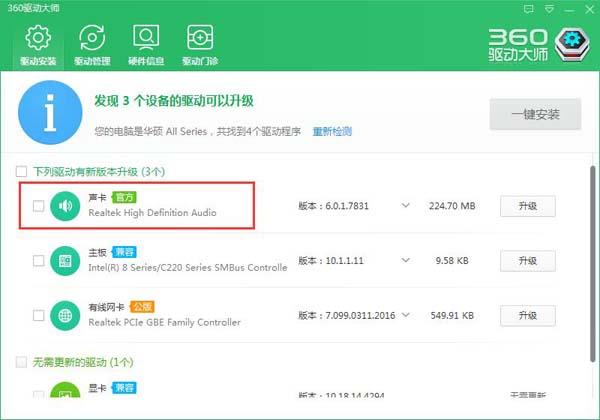Expand version dropdown for 10.1.1.11
Viewport: 600px width, 420px height.
pyautogui.click(x=406, y=260)
